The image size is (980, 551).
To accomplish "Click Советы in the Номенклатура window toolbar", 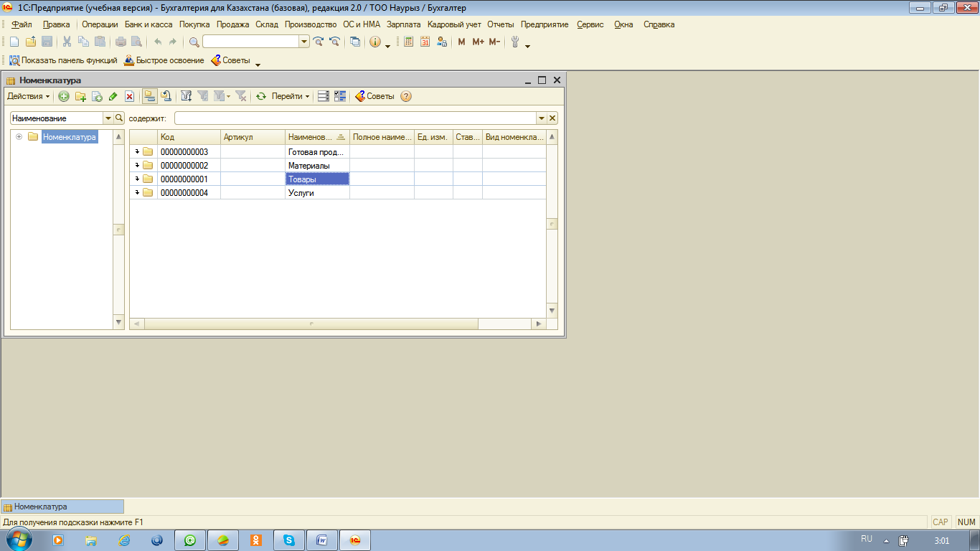I will point(374,96).
